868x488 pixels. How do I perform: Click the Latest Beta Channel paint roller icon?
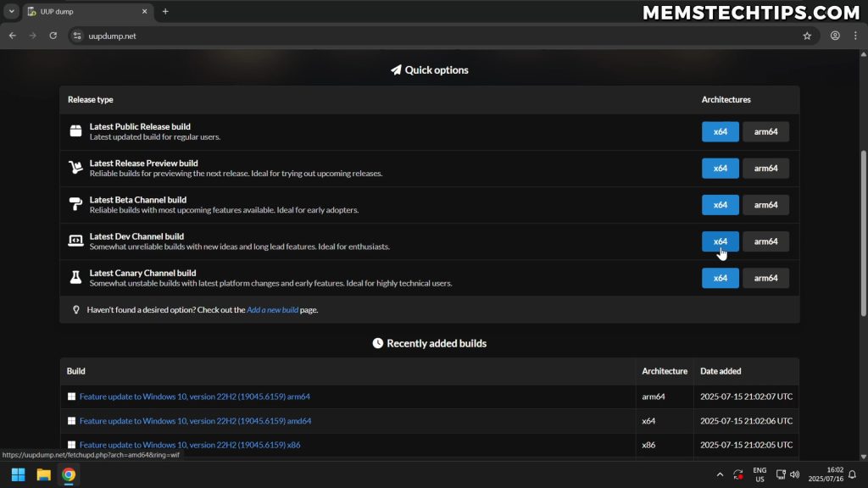pos(75,204)
